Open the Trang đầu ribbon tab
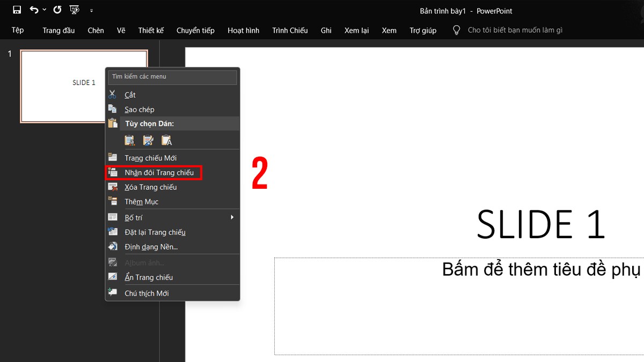 [58, 30]
